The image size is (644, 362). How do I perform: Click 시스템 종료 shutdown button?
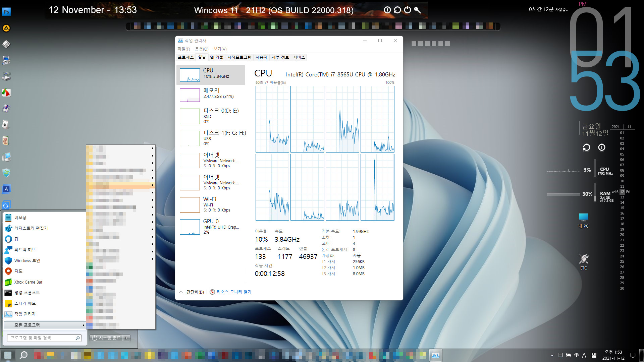click(106, 338)
